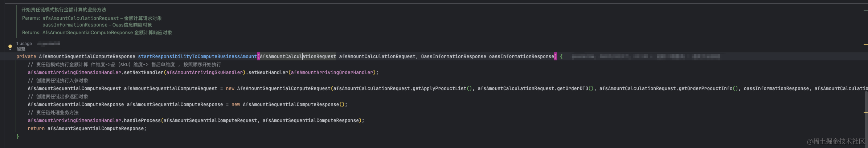Click the getOrderProductInfo() call

pos(708,89)
